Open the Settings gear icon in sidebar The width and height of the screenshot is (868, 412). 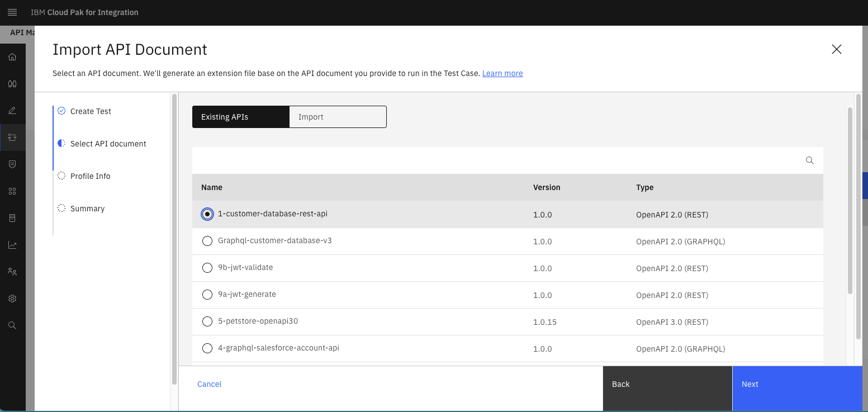pyautogui.click(x=12, y=299)
